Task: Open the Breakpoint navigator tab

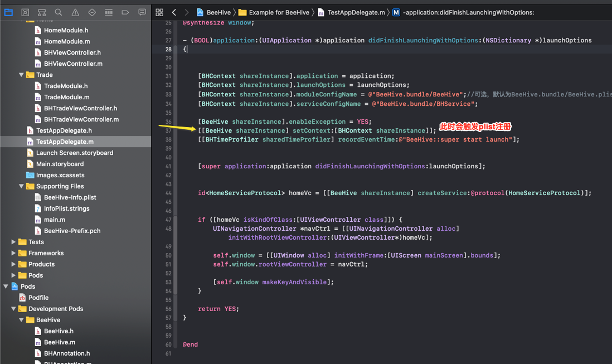Action: click(x=125, y=12)
